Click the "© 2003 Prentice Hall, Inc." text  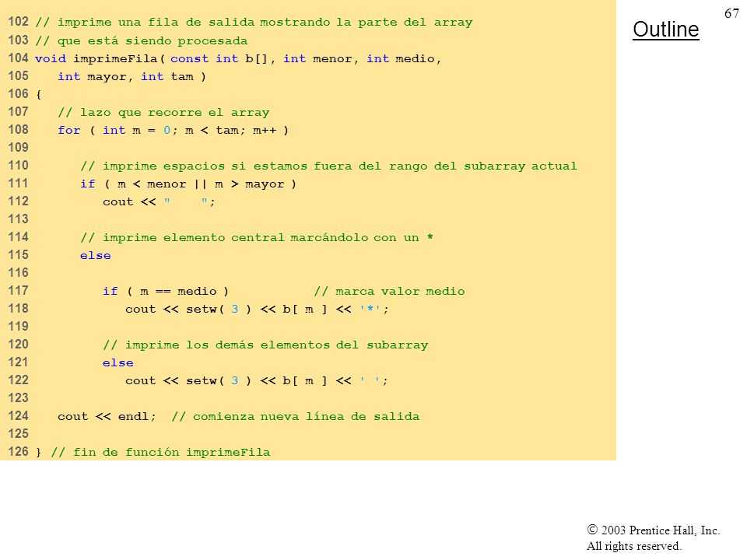point(653,530)
